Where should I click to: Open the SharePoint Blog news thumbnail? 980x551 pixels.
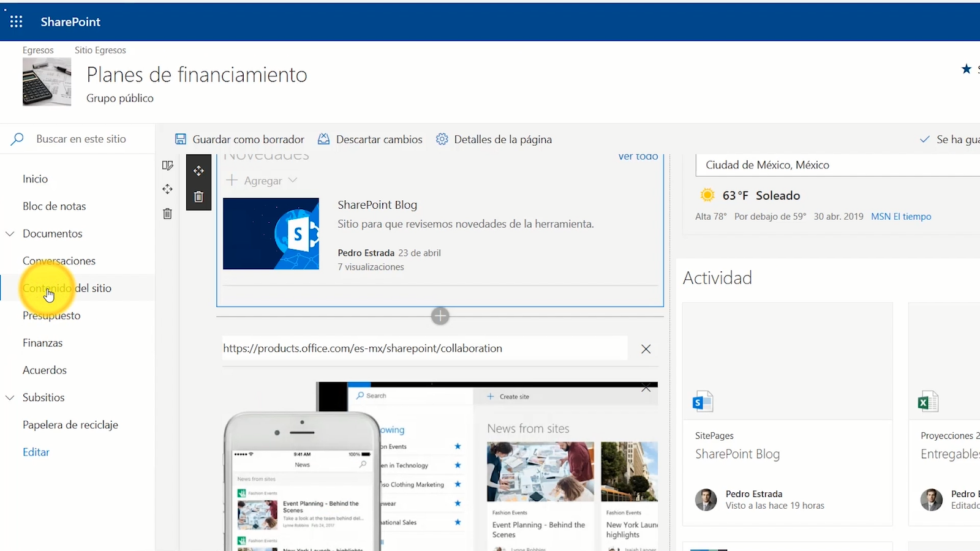pyautogui.click(x=271, y=233)
